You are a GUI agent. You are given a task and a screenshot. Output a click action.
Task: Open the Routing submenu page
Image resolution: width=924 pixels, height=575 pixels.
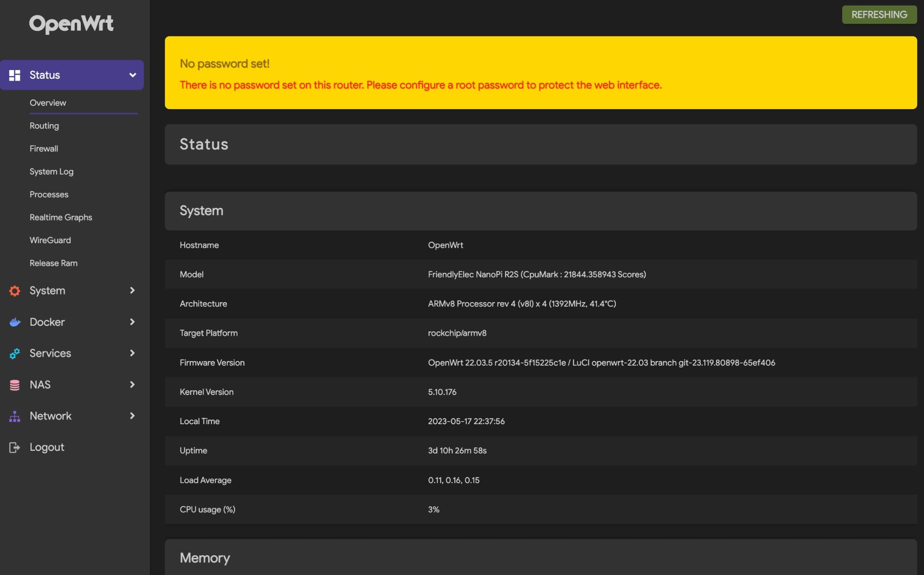click(x=44, y=126)
